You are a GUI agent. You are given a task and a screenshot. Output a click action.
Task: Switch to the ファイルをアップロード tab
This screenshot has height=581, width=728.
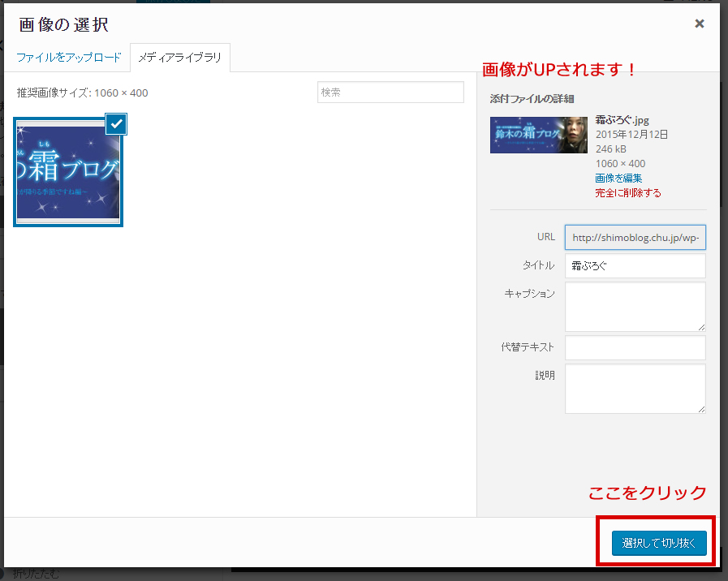coord(69,58)
